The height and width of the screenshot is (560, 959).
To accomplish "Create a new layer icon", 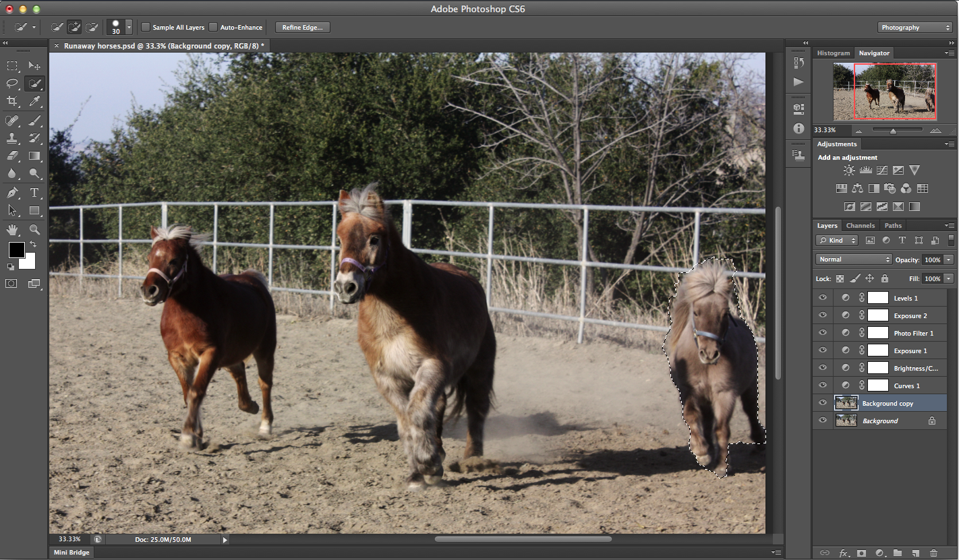I will pos(915,553).
